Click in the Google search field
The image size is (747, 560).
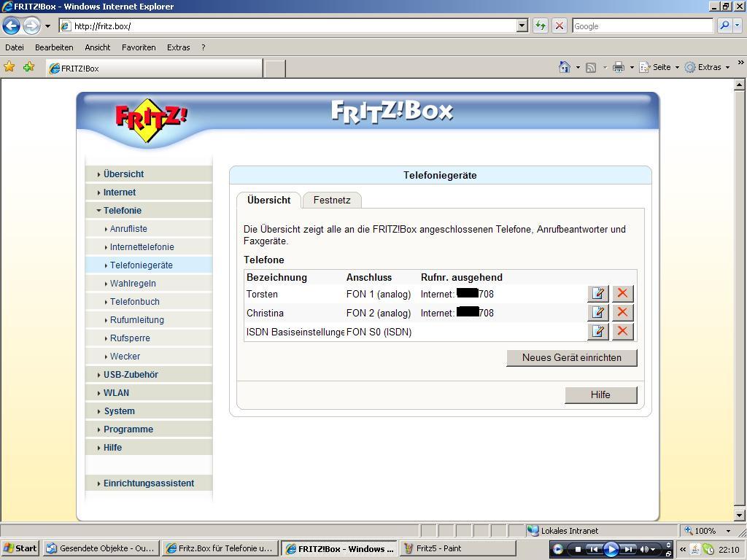pyautogui.click(x=642, y=26)
